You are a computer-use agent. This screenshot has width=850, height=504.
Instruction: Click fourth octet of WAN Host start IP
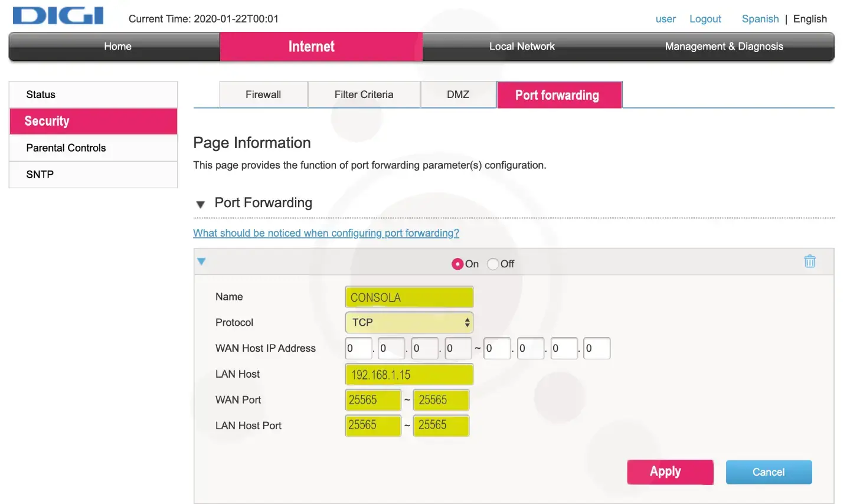tap(458, 348)
